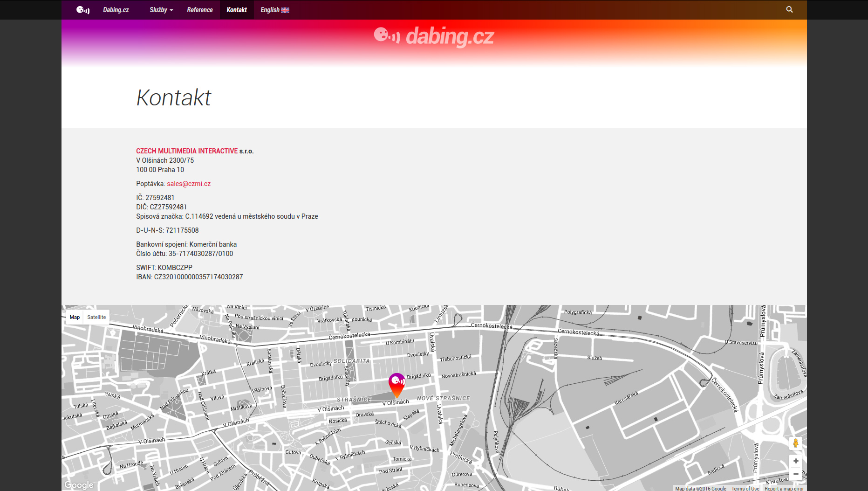The height and width of the screenshot is (491, 868).
Task: Open the map Terms of Use link
Action: tap(745, 488)
